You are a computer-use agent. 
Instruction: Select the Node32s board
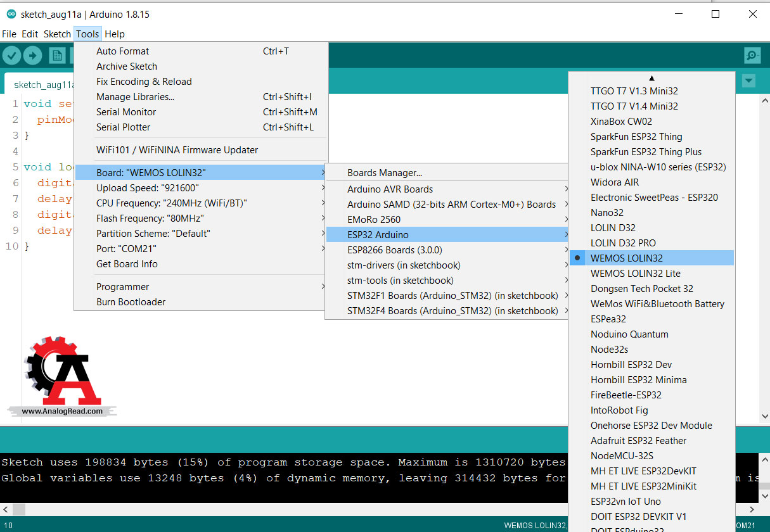point(651,350)
